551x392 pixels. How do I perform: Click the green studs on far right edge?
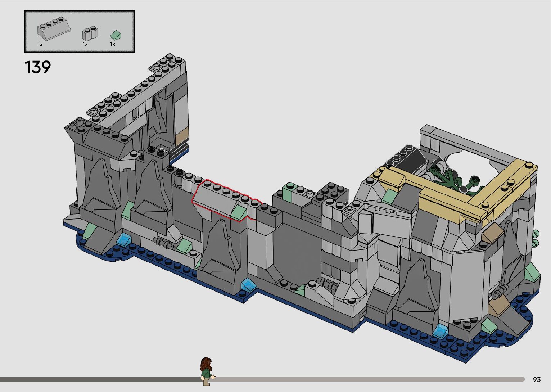[536, 238]
